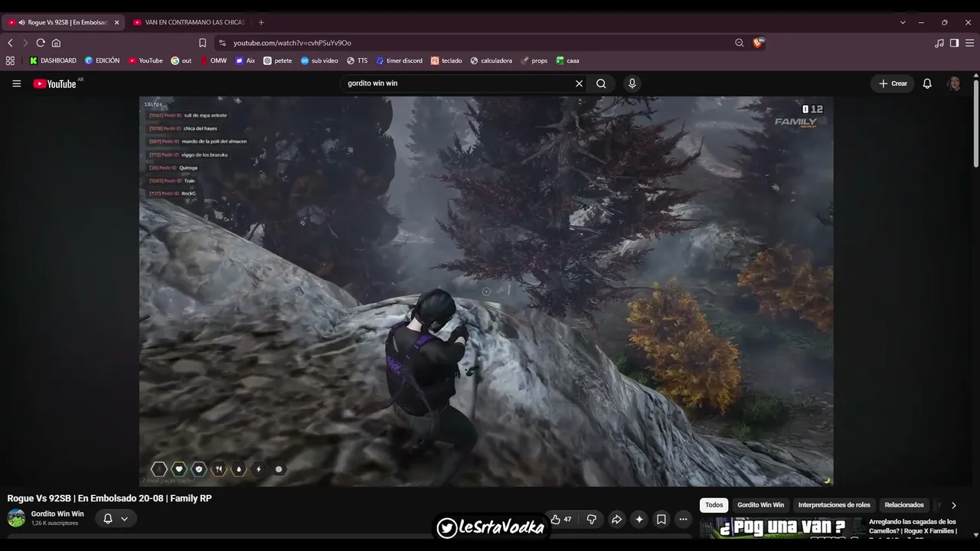Open the Gordito Win Win channel name link

[x=57, y=514]
